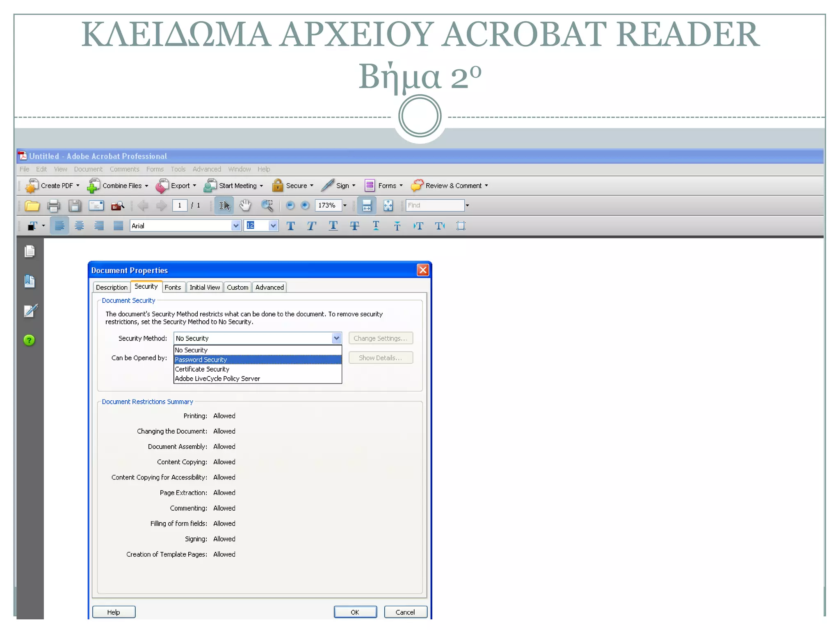
Task: Open the Document menu
Action: 88,169
